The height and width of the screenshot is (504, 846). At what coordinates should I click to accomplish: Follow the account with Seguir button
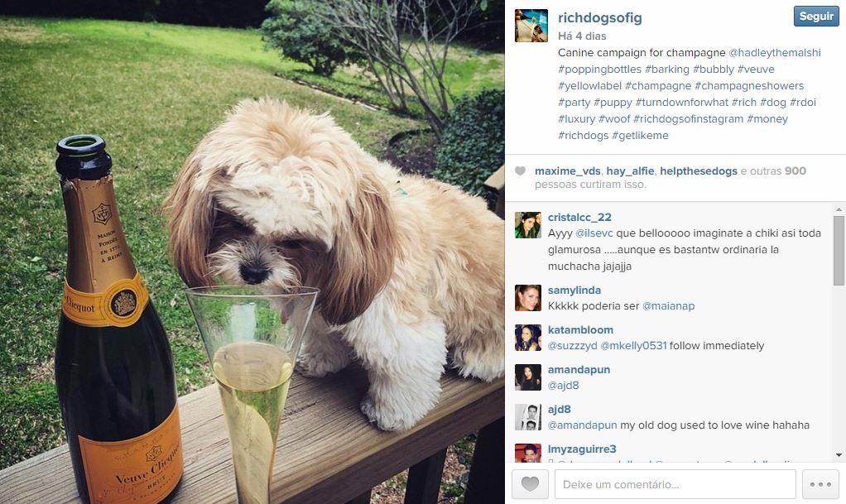[x=816, y=17]
